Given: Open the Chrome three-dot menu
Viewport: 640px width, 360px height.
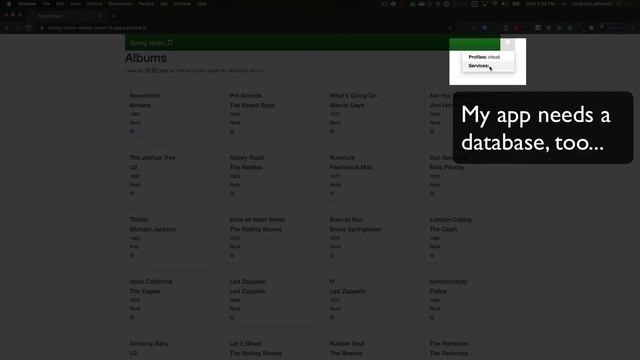Looking at the screenshot, I should click(633, 28).
